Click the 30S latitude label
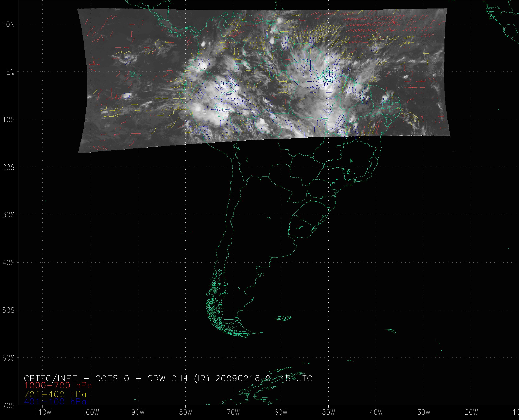Image resolution: width=519 pixels, height=420 pixels. click(x=9, y=215)
